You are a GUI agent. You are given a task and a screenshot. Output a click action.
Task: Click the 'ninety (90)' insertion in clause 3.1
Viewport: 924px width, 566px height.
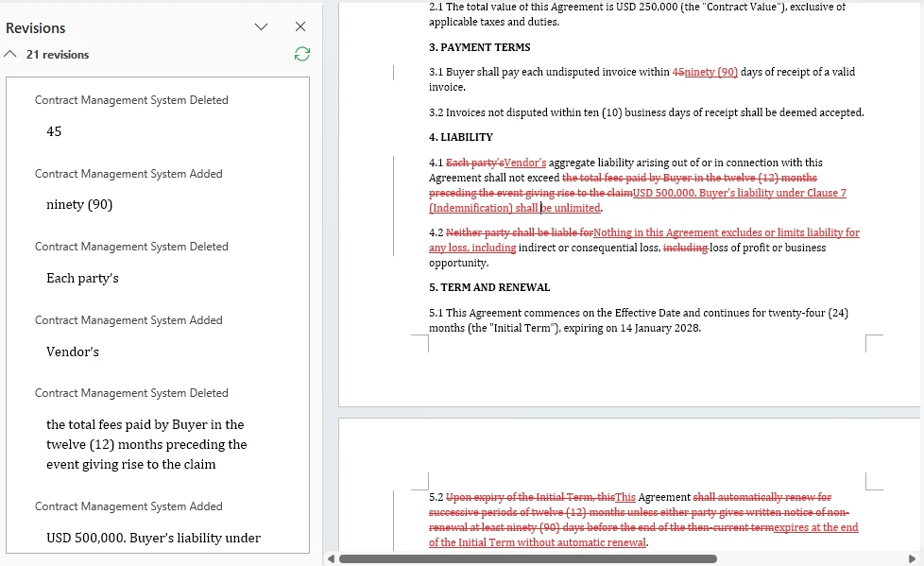click(711, 72)
